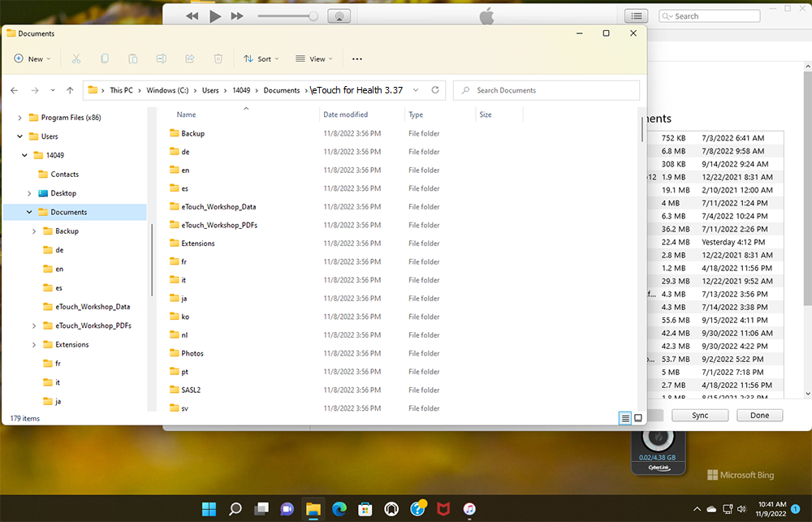Toggle the iTunes list view button
This screenshot has height=522, width=812.
tap(637, 16)
